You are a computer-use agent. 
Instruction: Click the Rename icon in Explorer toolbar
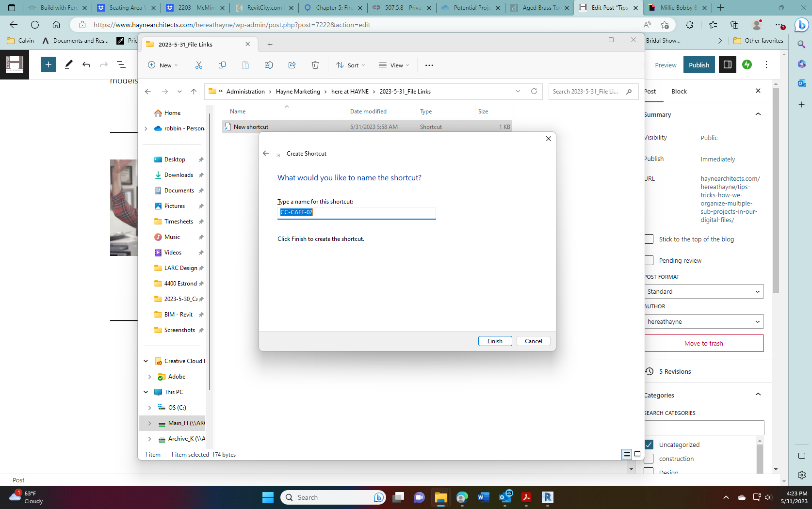pyautogui.click(x=269, y=65)
